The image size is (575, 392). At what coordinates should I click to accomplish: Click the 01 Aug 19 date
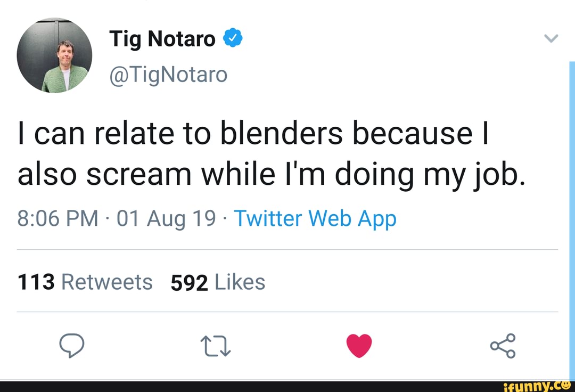[166, 218]
